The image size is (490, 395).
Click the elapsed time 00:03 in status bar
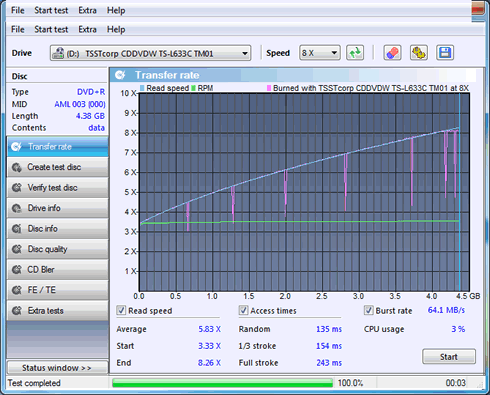[x=456, y=383]
